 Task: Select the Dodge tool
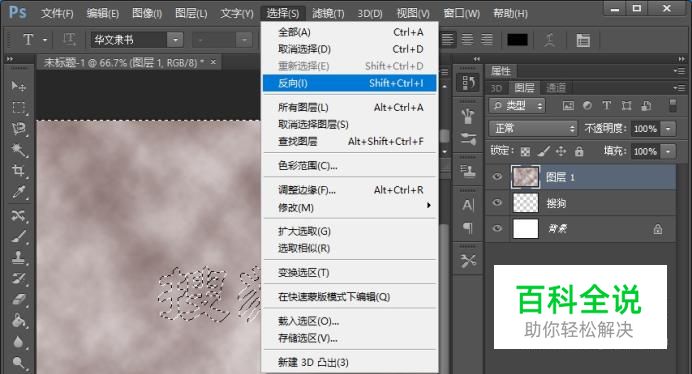click(x=18, y=363)
